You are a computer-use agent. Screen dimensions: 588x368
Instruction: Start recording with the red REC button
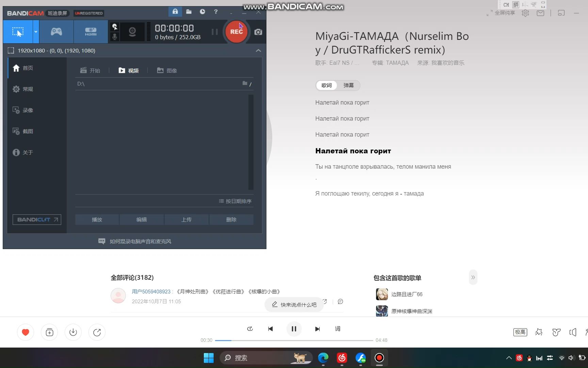click(236, 32)
